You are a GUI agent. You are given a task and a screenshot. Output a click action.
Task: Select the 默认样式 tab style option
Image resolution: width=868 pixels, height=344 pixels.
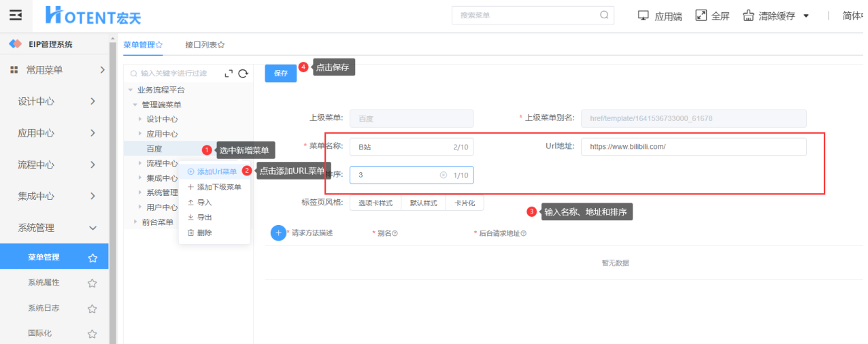point(423,203)
